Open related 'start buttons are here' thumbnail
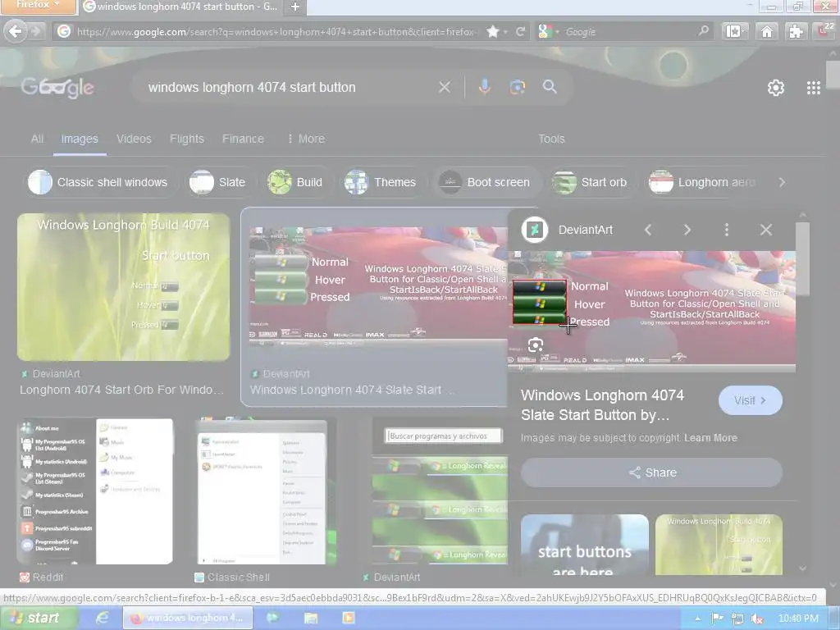840x630 pixels. pos(584,545)
